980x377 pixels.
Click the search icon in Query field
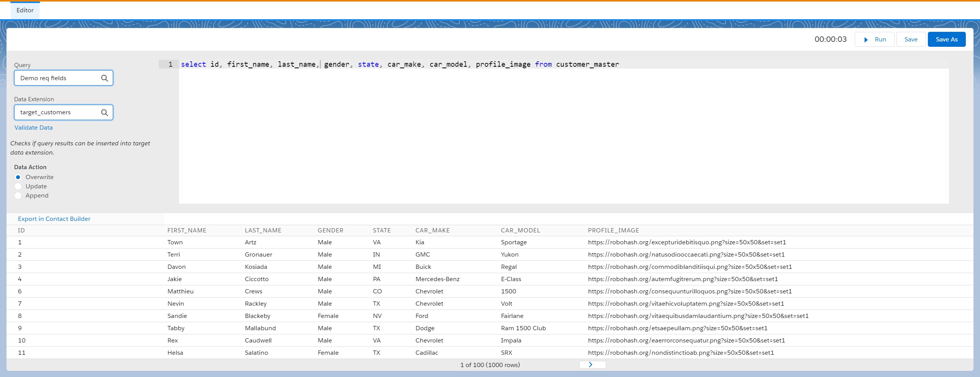tap(104, 78)
